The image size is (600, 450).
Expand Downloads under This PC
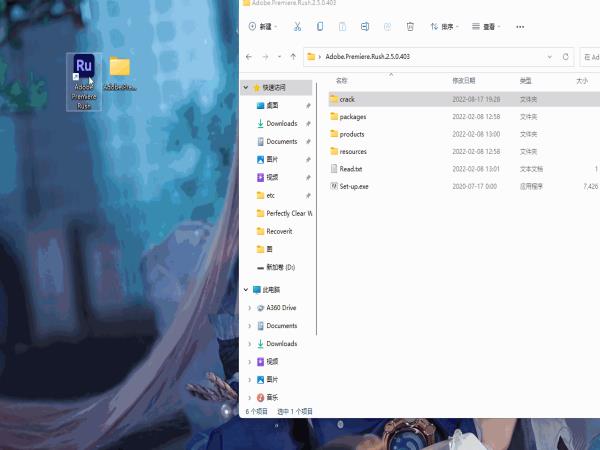tap(250, 344)
